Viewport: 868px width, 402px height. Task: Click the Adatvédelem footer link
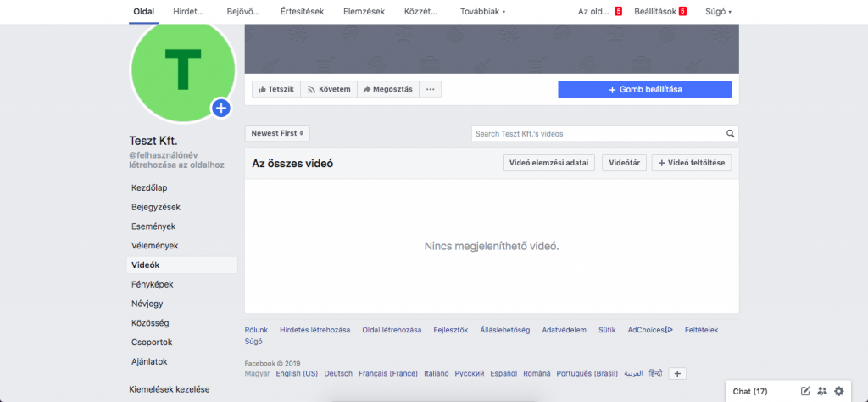tap(564, 330)
